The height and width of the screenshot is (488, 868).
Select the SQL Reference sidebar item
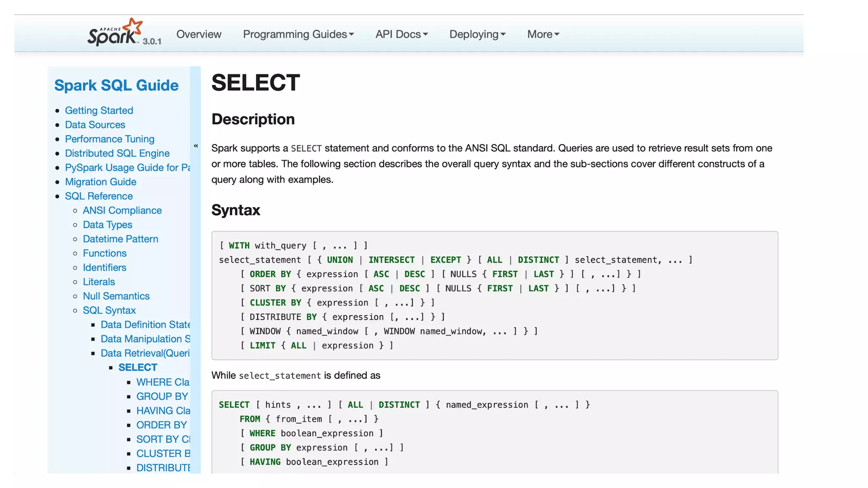tap(99, 196)
